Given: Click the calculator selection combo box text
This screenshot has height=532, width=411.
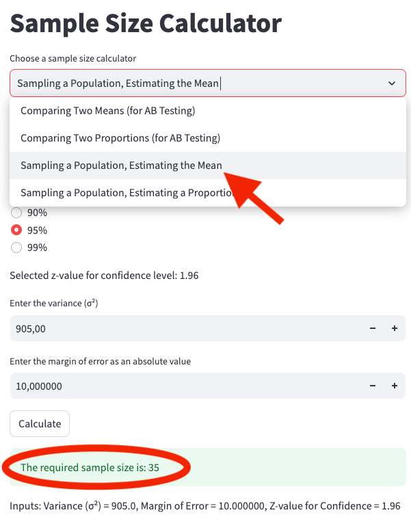Looking at the screenshot, I should (x=119, y=83).
